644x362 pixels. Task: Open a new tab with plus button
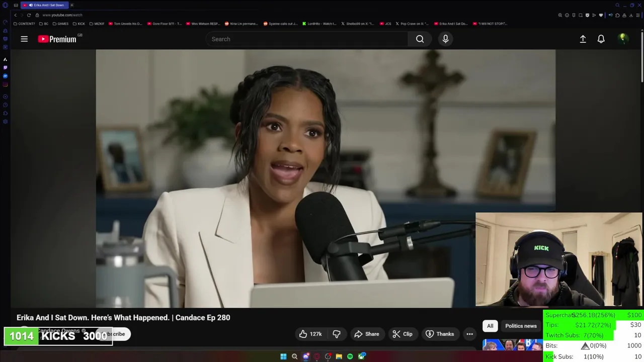pyautogui.click(x=71, y=5)
